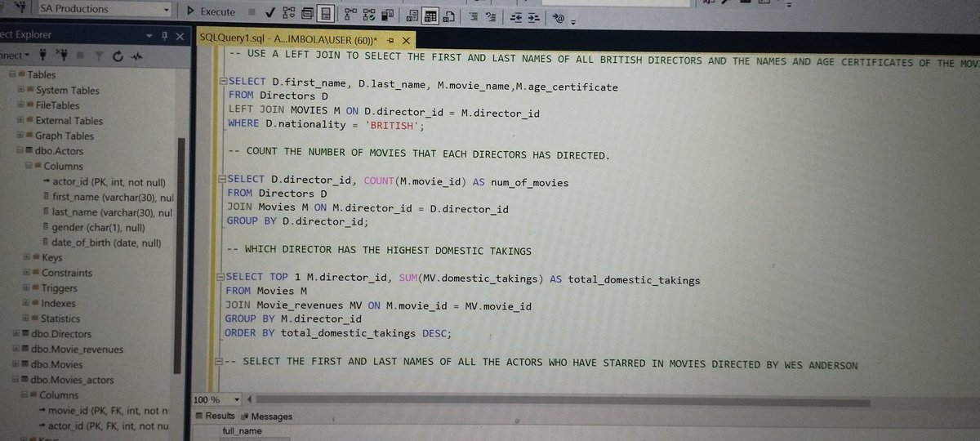
Task: Decrease indent of selected lines
Action: pyautogui.click(x=516, y=17)
